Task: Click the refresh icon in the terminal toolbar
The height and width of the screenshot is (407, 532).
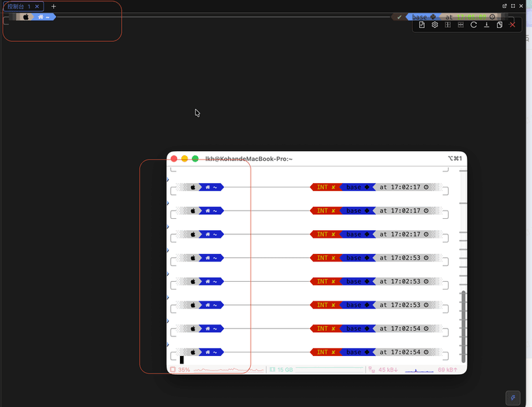Action: 474,24
